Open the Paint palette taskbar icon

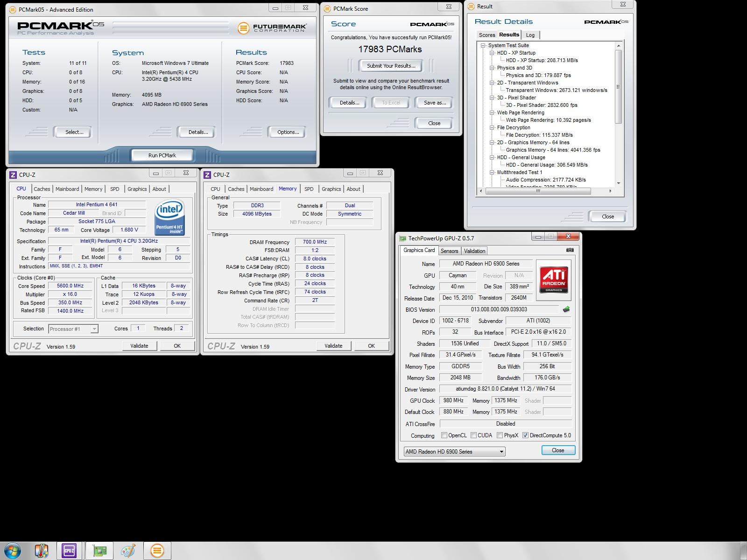pyautogui.click(x=128, y=551)
